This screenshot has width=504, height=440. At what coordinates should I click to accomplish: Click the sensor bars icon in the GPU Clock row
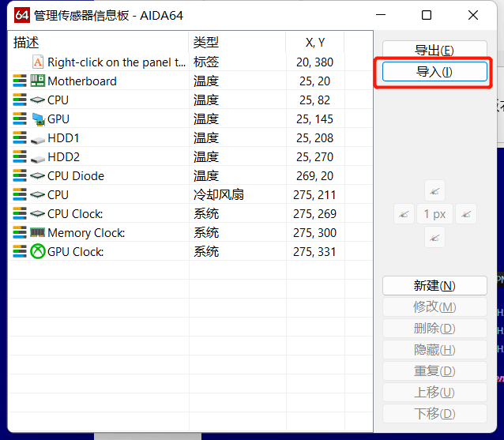click(x=20, y=252)
